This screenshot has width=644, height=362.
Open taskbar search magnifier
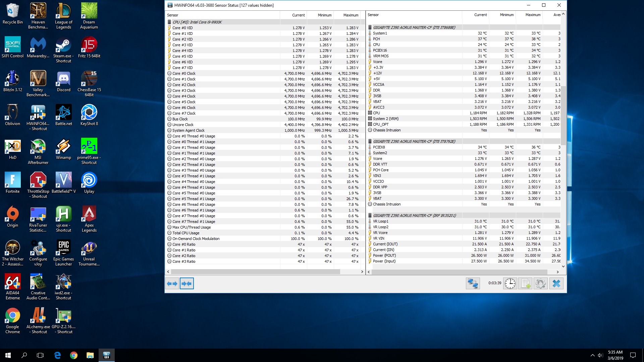click(x=24, y=355)
